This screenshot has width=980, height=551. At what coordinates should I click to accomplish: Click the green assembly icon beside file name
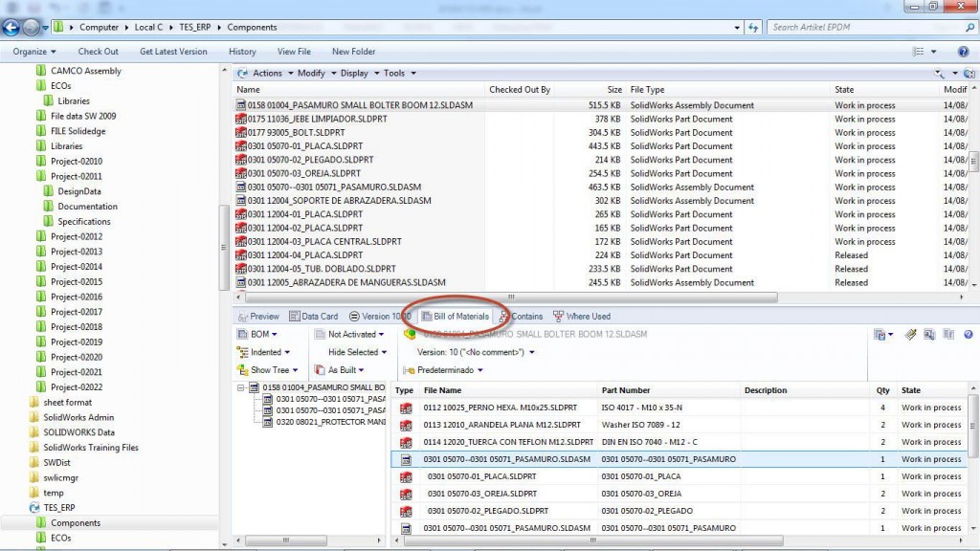coord(410,334)
